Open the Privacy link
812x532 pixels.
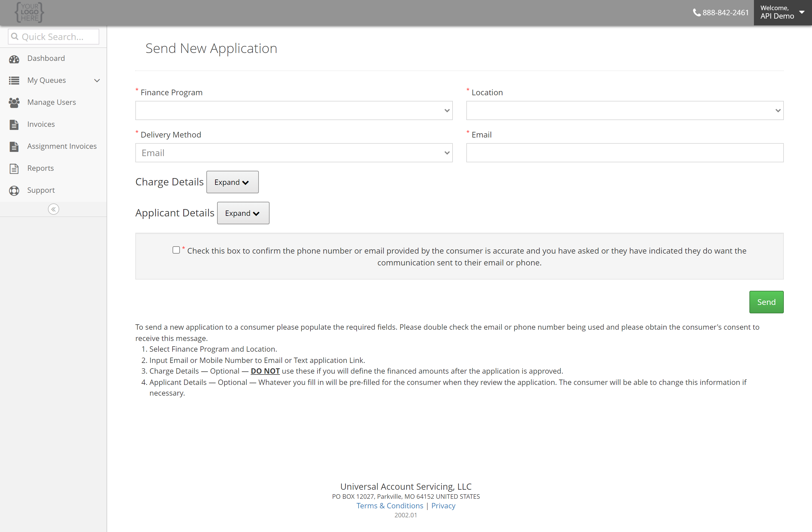pyautogui.click(x=443, y=506)
